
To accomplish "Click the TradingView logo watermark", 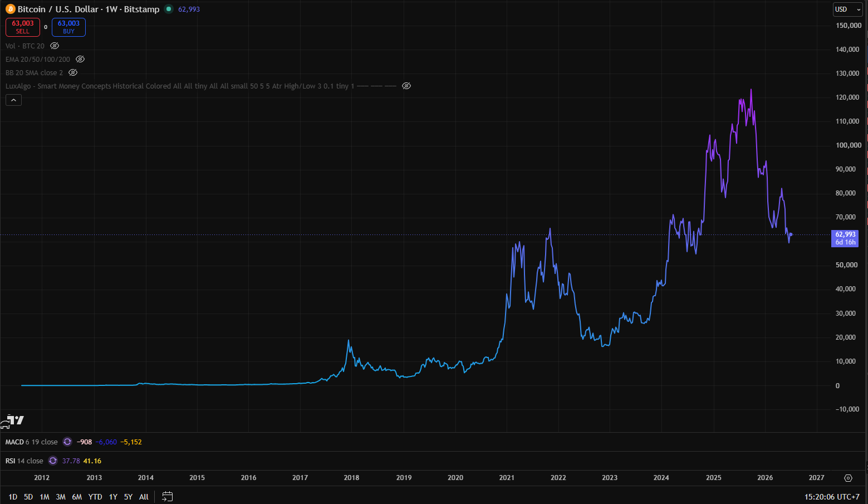I will tap(13, 422).
